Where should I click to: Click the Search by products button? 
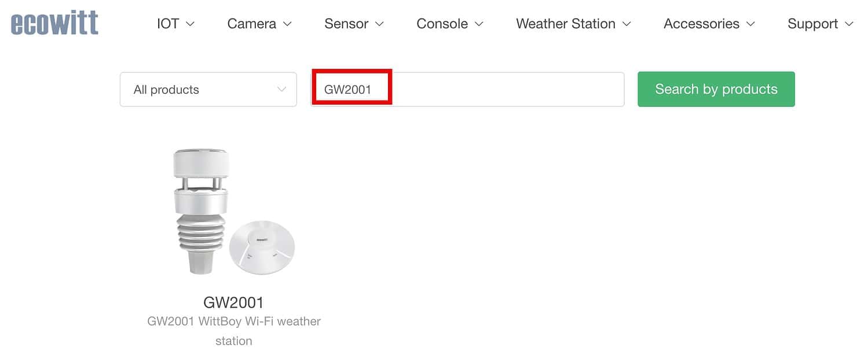tap(716, 89)
